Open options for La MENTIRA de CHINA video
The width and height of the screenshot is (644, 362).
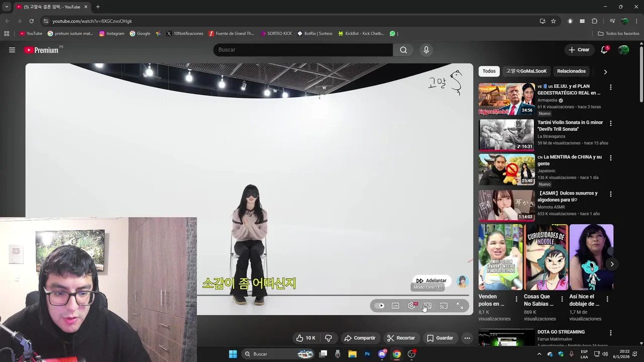click(x=611, y=157)
